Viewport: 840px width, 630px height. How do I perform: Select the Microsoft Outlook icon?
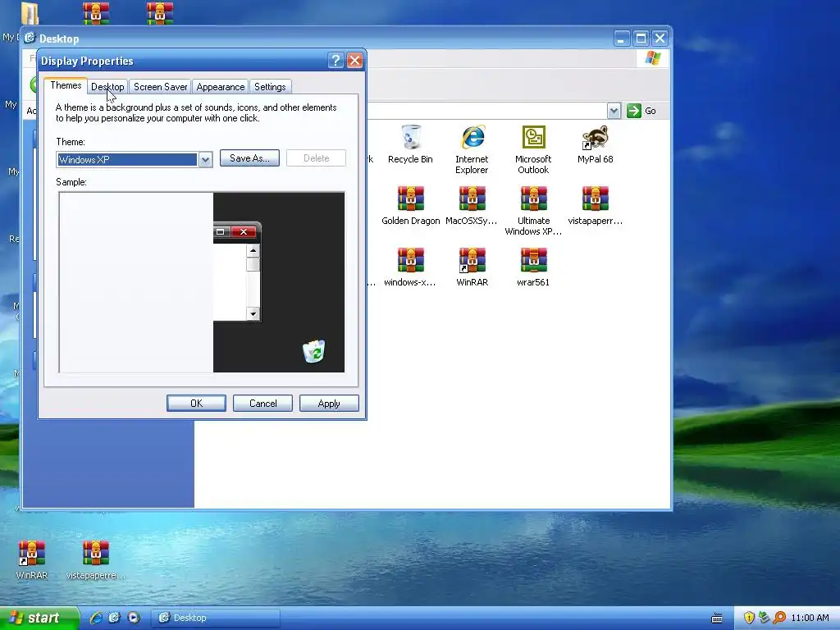click(x=533, y=138)
